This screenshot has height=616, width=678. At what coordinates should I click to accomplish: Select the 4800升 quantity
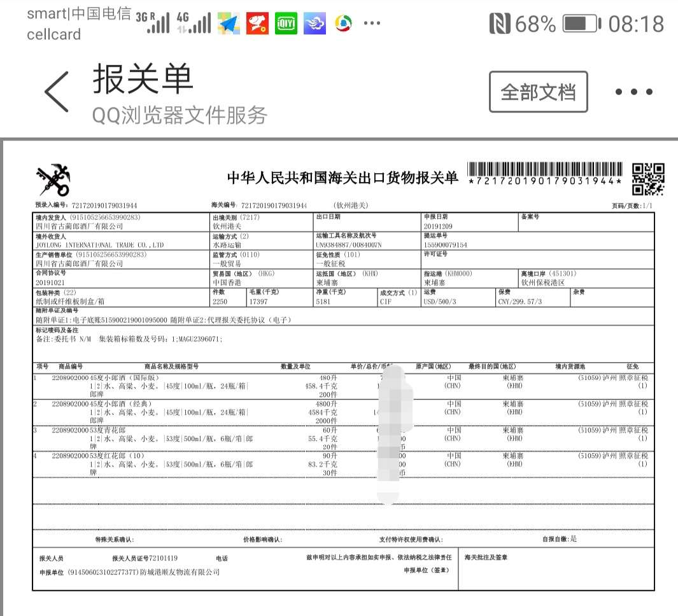coord(326,403)
